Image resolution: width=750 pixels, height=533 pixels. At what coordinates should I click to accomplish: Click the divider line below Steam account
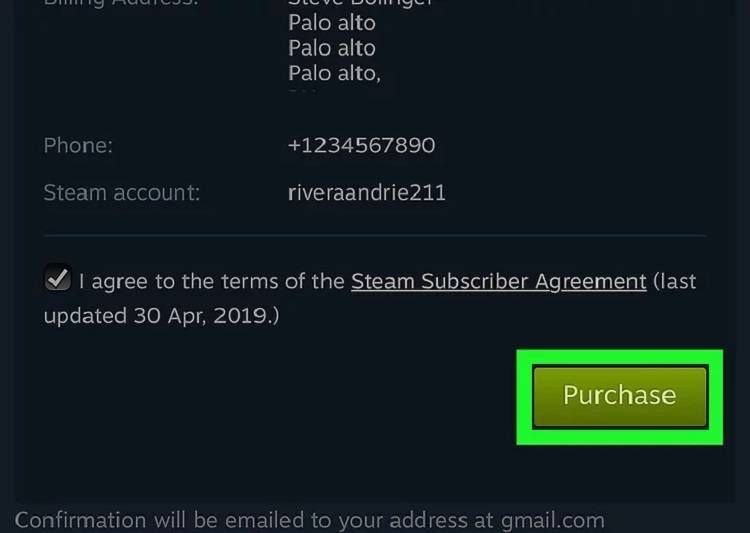pyautogui.click(x=374, y=236)
